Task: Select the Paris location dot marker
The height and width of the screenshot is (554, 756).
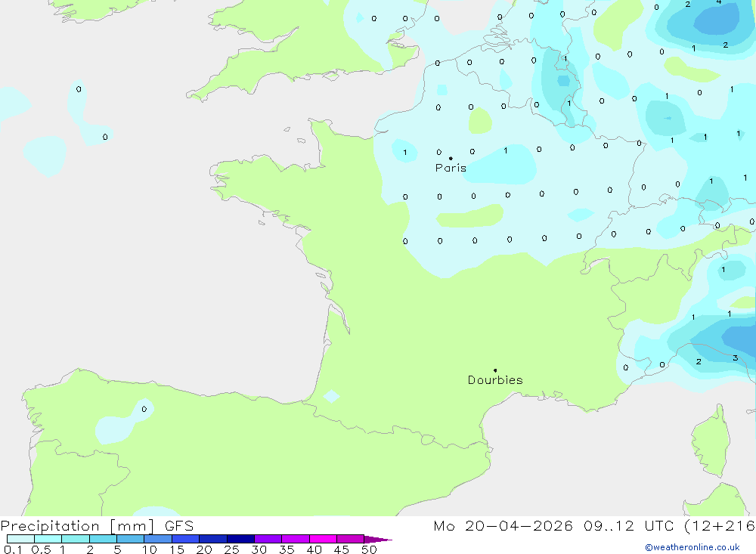Action: (x=451, y=158)
